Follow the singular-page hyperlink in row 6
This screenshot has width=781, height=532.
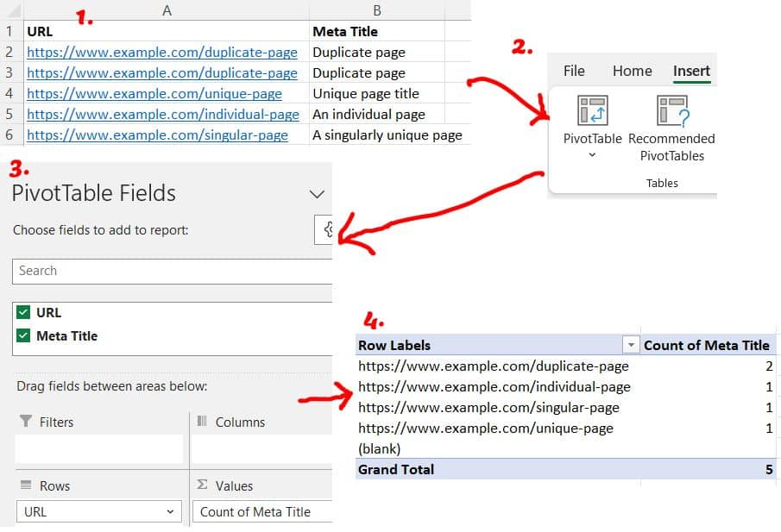157,135
